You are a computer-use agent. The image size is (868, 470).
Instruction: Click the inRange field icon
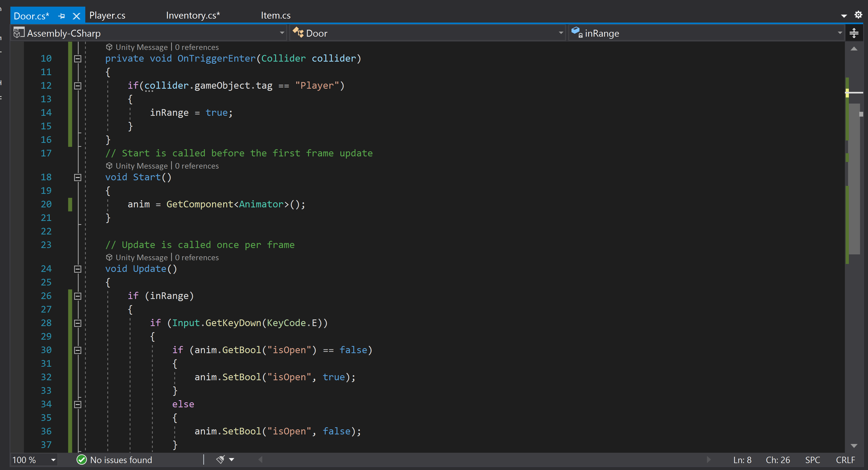577,32
